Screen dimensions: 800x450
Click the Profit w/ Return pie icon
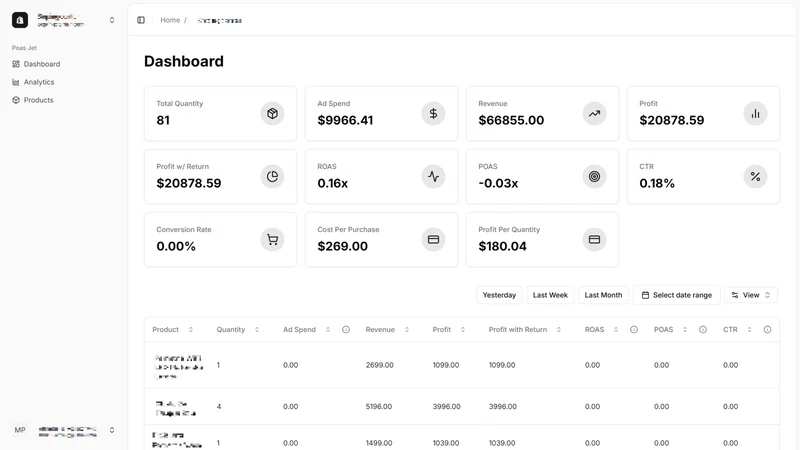click(272, 177)
